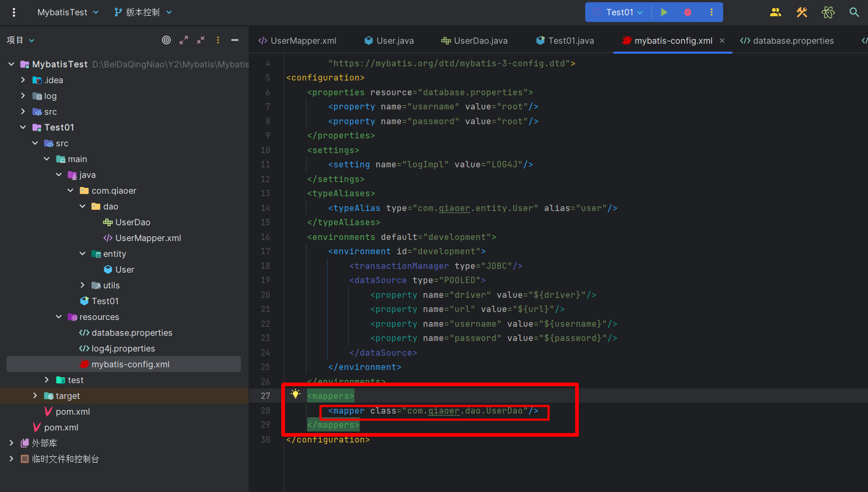Close the mybatis-config.xml tab
Viewport: 868px width, 492px height.
[722, 41]
